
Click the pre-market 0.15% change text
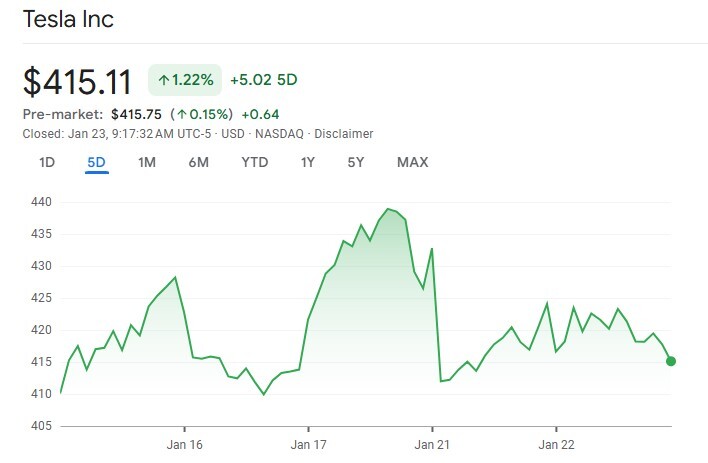202,114
